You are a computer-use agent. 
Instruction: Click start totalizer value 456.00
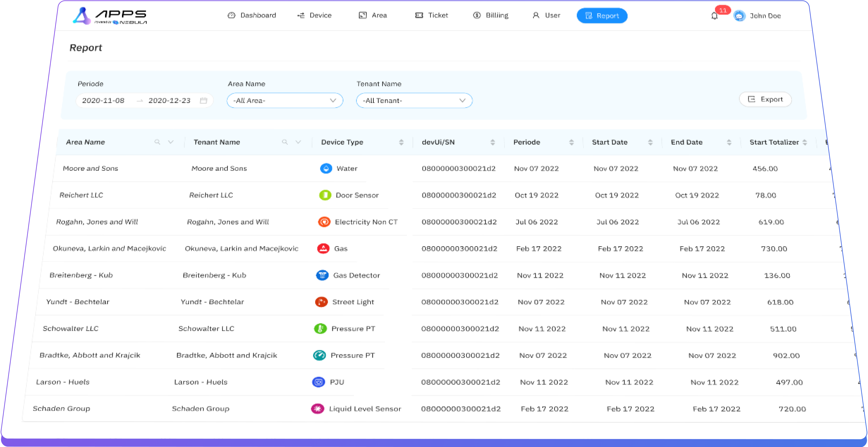pos(765,168)
